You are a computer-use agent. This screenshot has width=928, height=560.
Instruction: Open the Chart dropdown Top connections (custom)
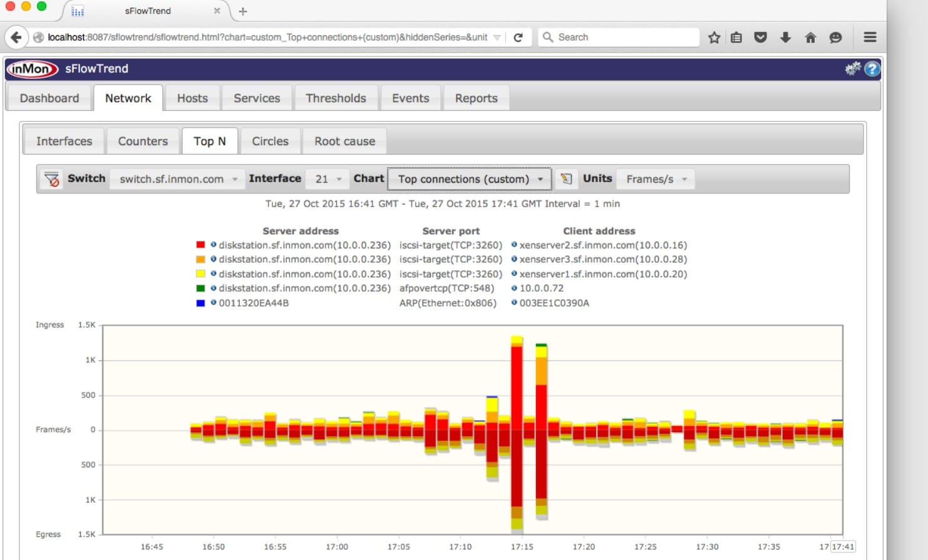pyautogui.click(x=470, y=179)
